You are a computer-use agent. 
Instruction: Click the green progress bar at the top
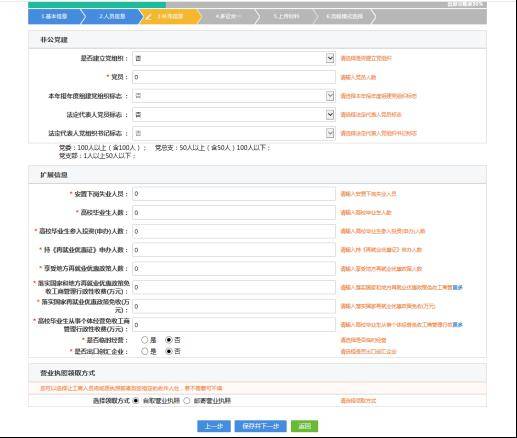pyautogui.click(x=97, y=5)
